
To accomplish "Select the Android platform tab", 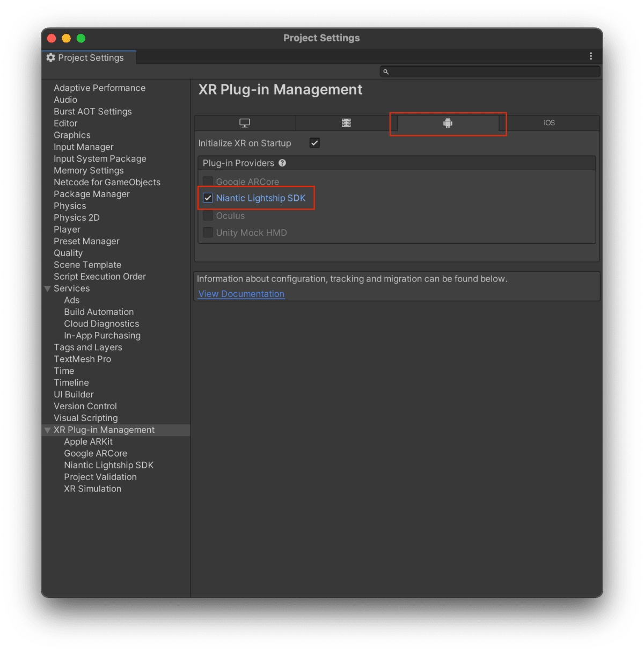I will coord(448,123).
